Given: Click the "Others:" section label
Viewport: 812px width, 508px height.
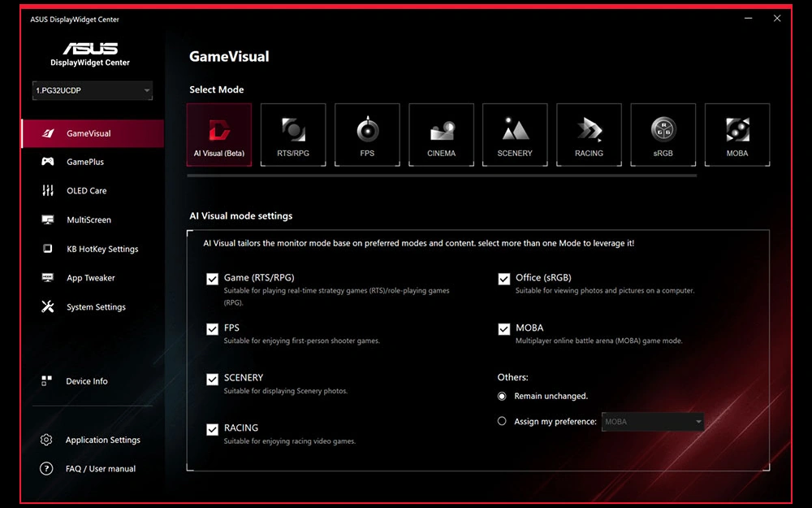Looking at the screenshot, I should (512, 377).
